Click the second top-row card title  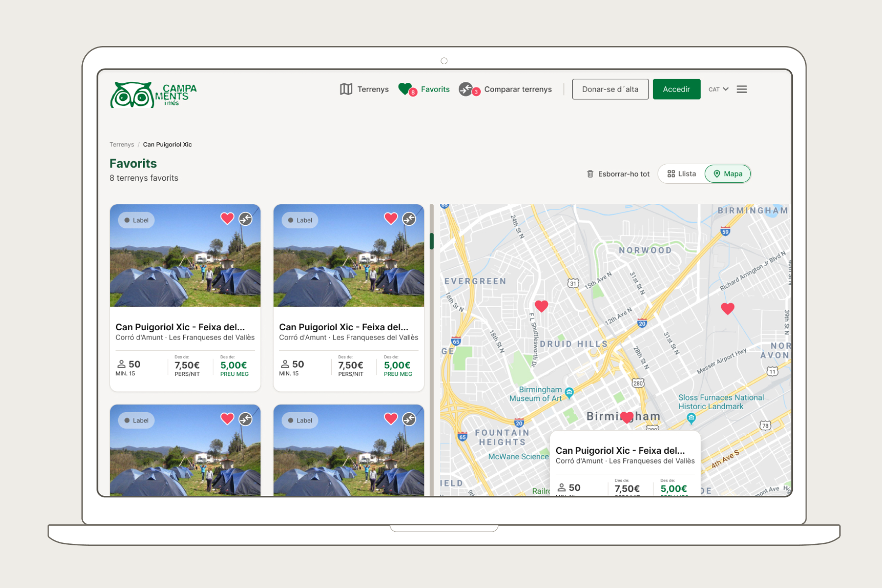[x=343, y=327]
